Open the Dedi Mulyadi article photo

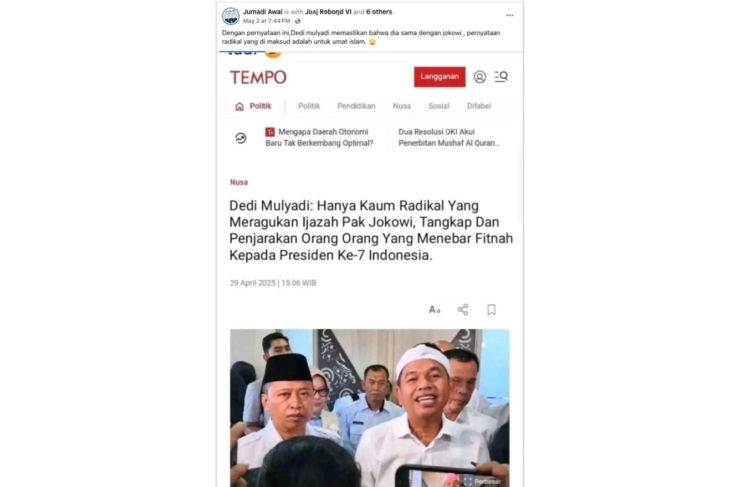370,408
